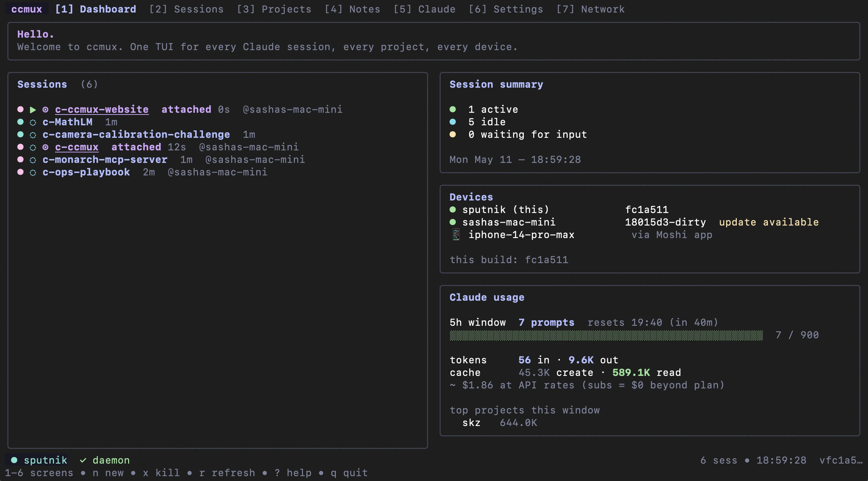
Task: Click the n new shortcut hint
Action: [108, 473]
